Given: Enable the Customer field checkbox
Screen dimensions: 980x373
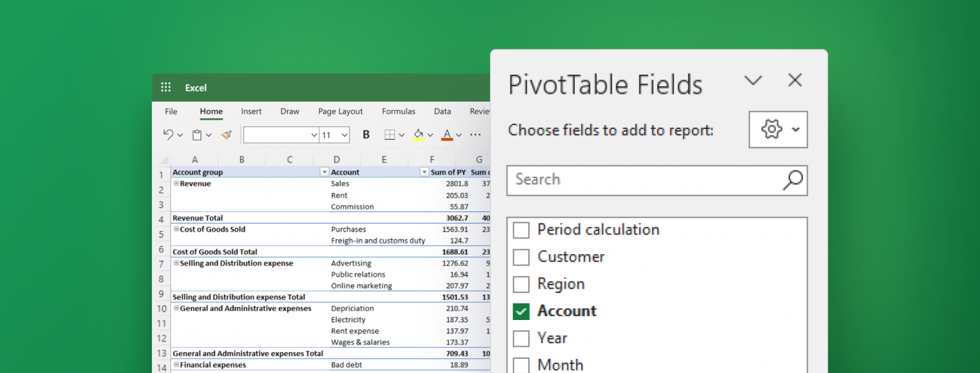Looking at the screenshot, I should click(521, 257).
